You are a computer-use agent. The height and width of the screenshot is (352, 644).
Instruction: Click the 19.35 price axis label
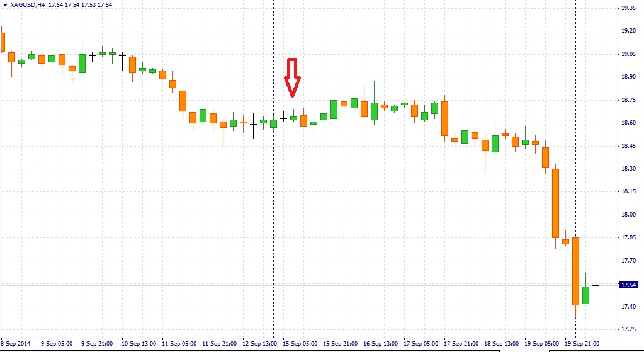coord(628,8)
